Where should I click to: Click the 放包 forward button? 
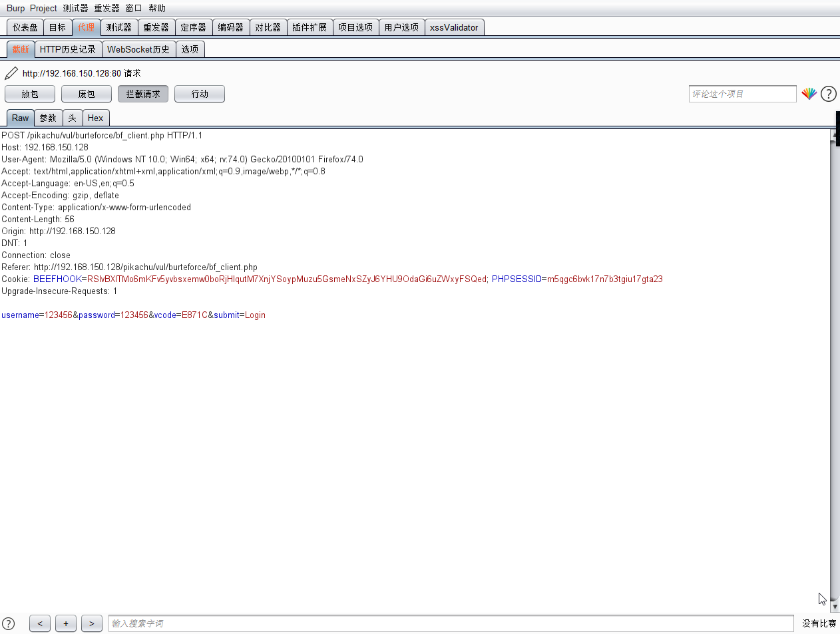pos(30,94)
